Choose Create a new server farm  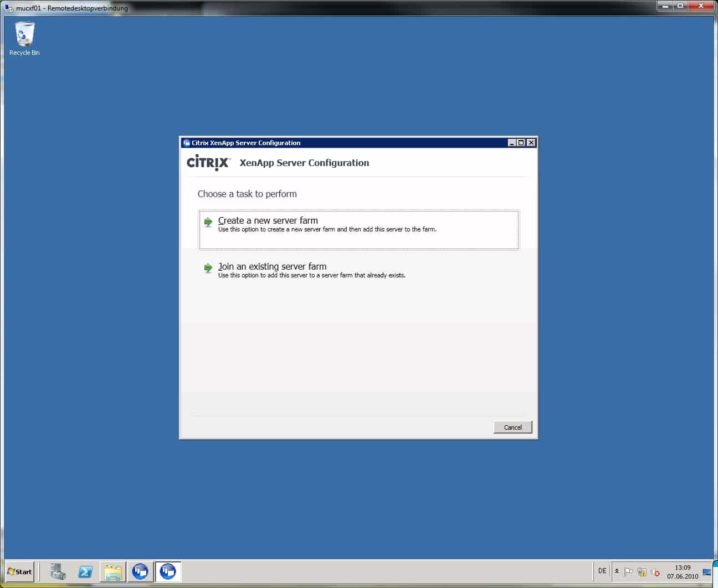[359, 230]
